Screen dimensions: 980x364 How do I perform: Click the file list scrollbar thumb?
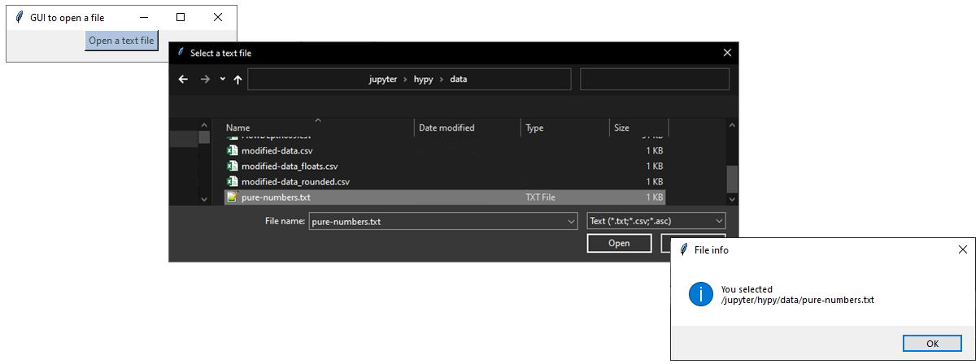(732, 179)
